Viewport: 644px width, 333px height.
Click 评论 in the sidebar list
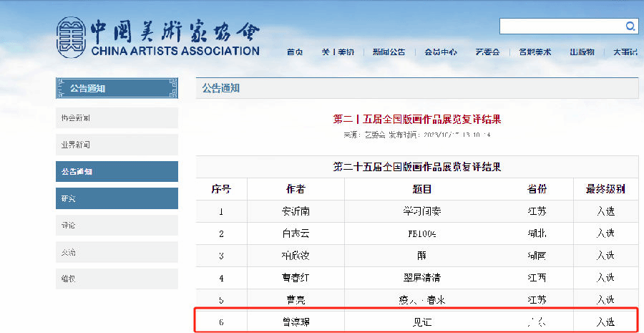coord(117,226)
